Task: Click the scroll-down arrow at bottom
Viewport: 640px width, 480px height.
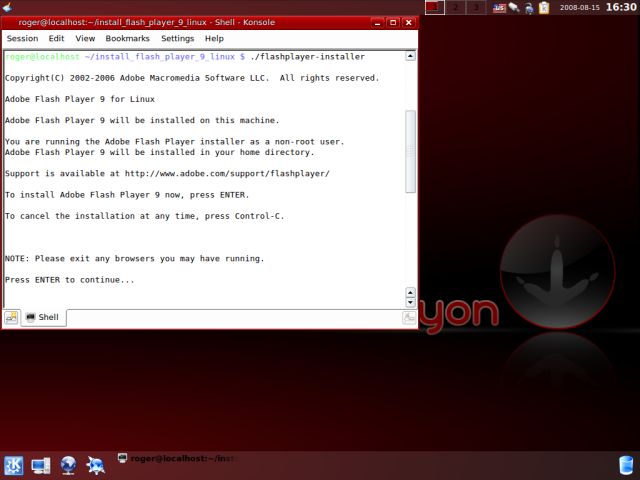Action: (x=410, y=302)
